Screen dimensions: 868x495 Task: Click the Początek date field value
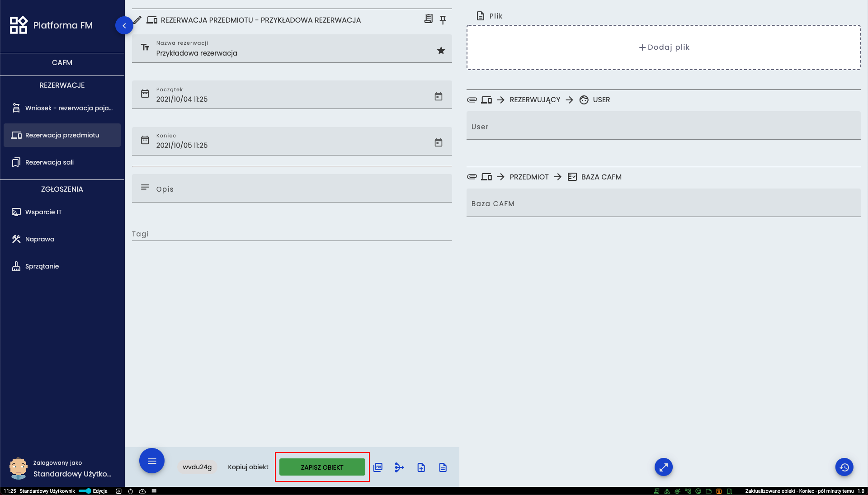click(x=182, y=99)
